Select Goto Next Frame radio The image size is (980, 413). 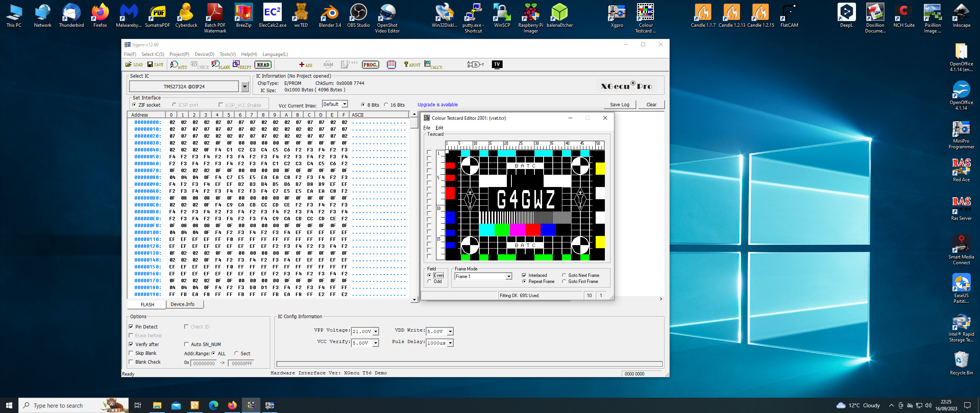564,275
